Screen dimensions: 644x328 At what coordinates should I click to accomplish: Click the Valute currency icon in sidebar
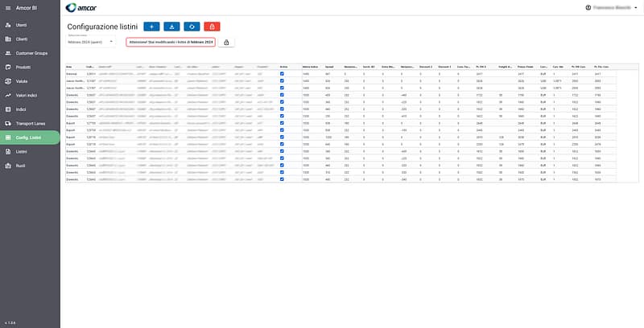click(7, 81)
